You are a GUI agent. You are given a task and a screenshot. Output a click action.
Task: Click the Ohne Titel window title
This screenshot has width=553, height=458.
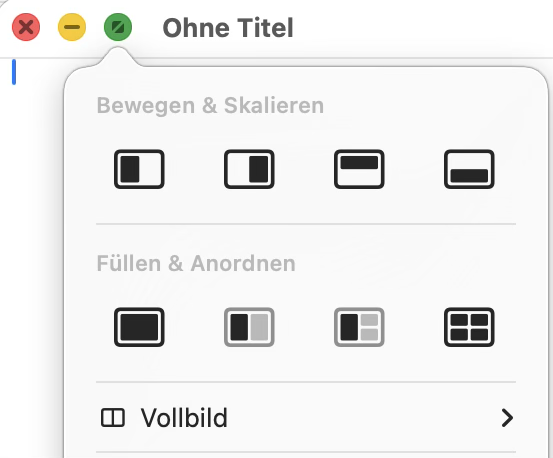pyautogui.click(x=228, y=28)
